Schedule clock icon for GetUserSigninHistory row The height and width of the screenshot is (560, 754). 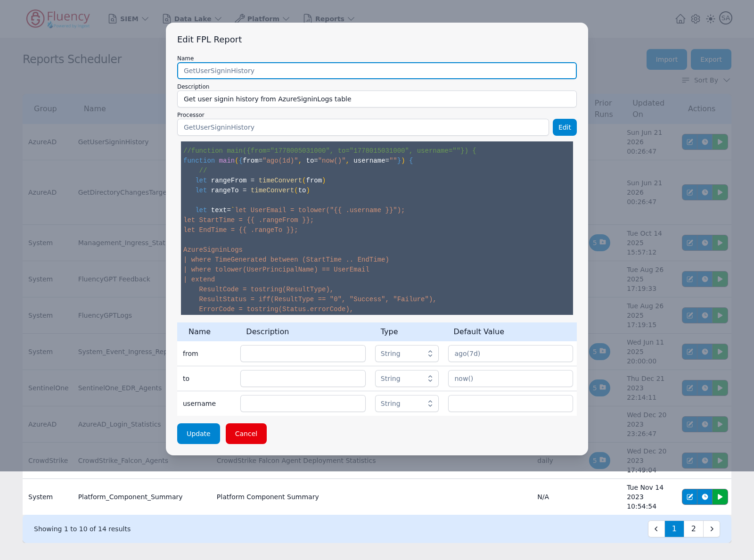(x=705, y=142)
